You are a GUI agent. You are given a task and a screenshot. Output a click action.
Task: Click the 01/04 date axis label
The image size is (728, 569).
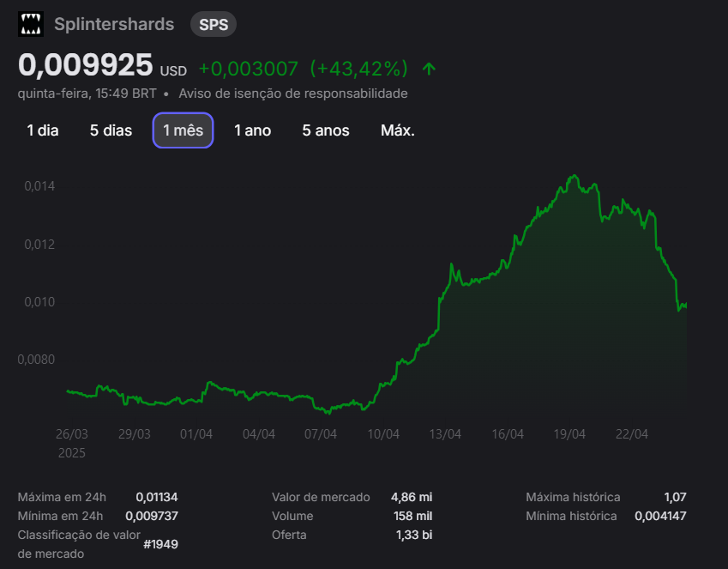coord(196,434)
